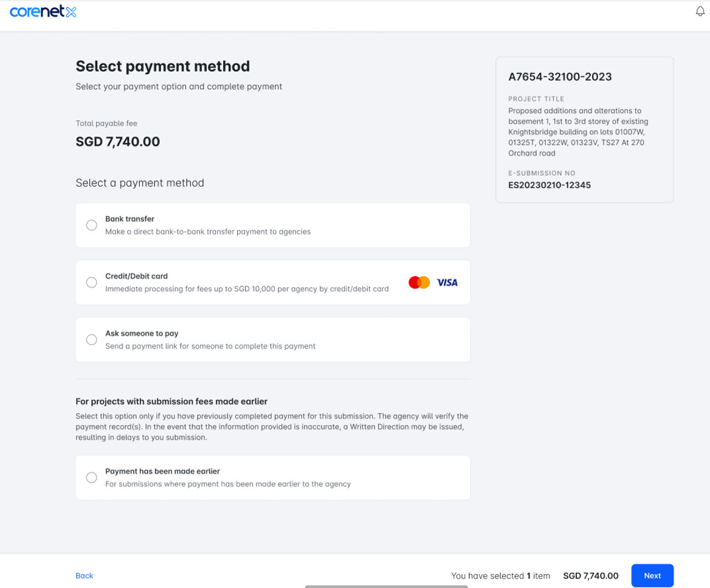
Task: Click the project reference A7654-32100-2023
Action: pos(560,77)
